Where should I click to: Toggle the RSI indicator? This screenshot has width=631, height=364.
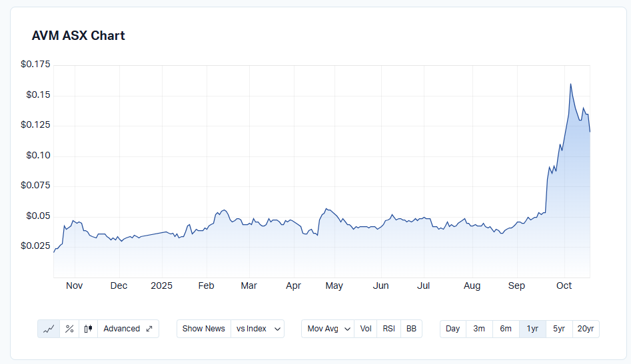(388, 329)
